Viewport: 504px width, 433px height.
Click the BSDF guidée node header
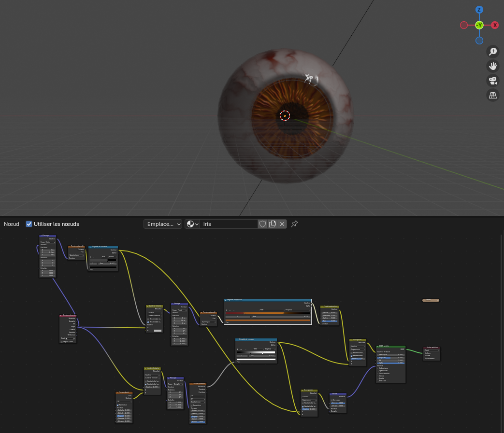point(390,346)
